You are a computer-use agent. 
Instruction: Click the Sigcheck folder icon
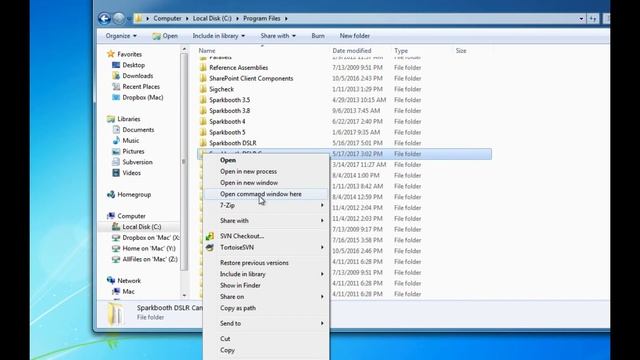[203, 89]
